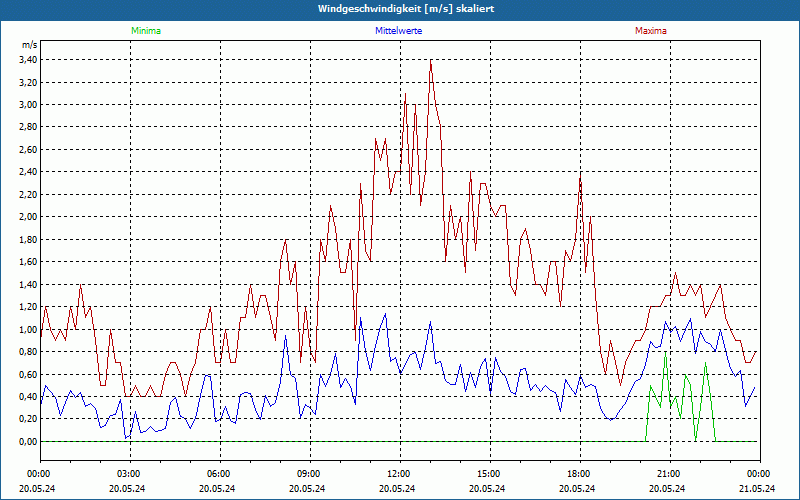Viewport: 800px width, 500px height.
Task: Click the 1,00 y-axis value
Action: 28,329
